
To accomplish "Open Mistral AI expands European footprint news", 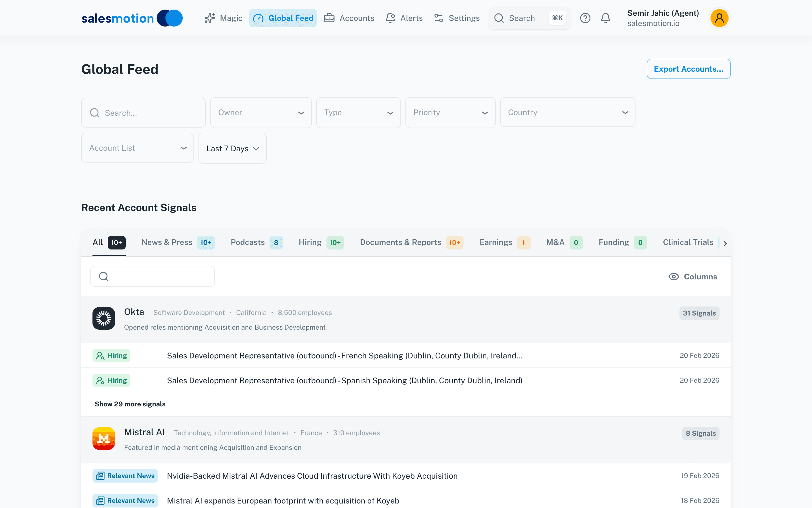I will tap(283, 501).
